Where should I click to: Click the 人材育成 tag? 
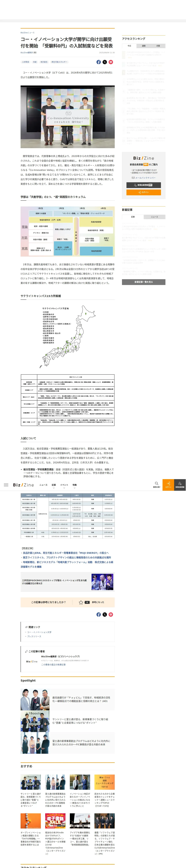point(25,62)
